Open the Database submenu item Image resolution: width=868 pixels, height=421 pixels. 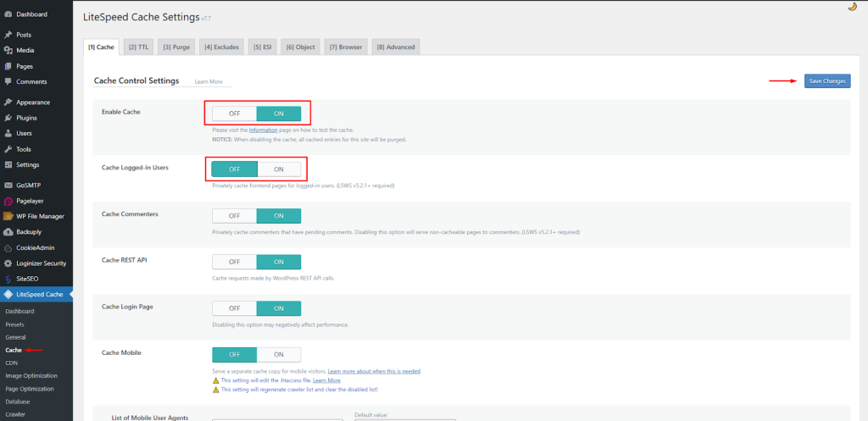coord(18,402)
